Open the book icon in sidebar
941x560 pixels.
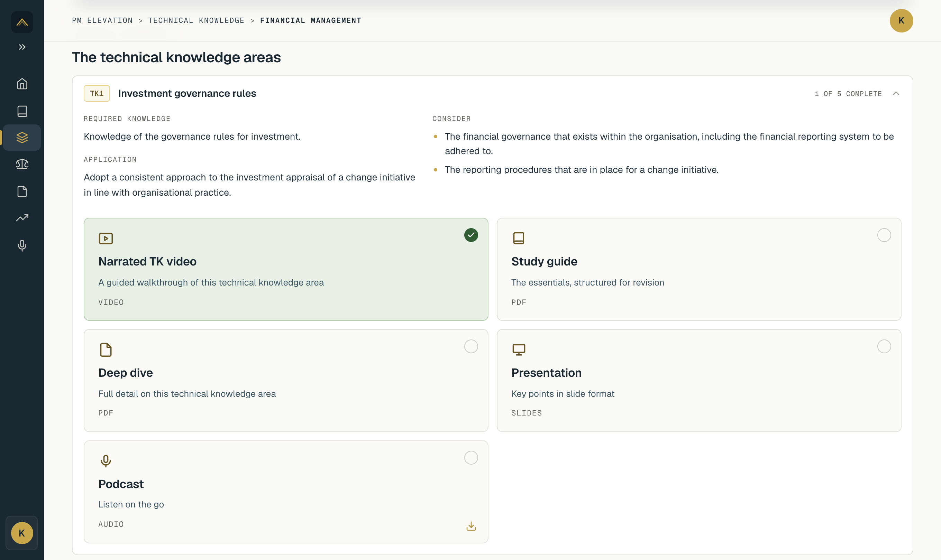pyautogui.click(x=22, y=111)
